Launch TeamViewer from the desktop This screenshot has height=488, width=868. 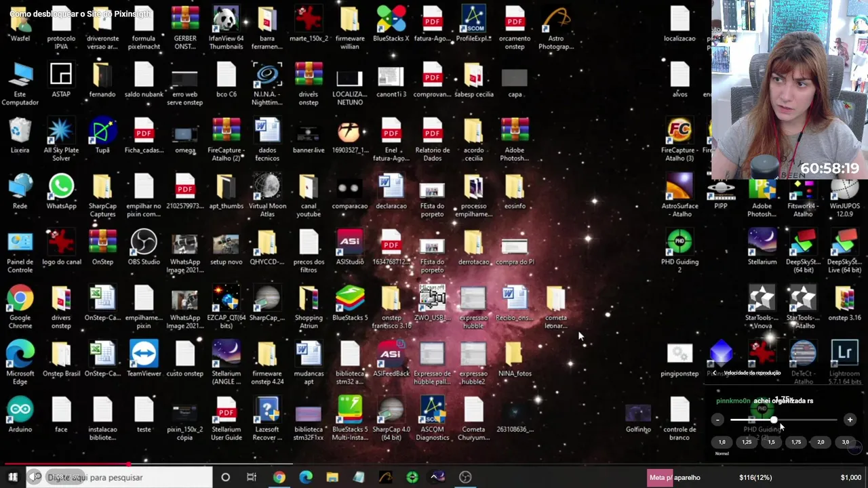(144, 359)
